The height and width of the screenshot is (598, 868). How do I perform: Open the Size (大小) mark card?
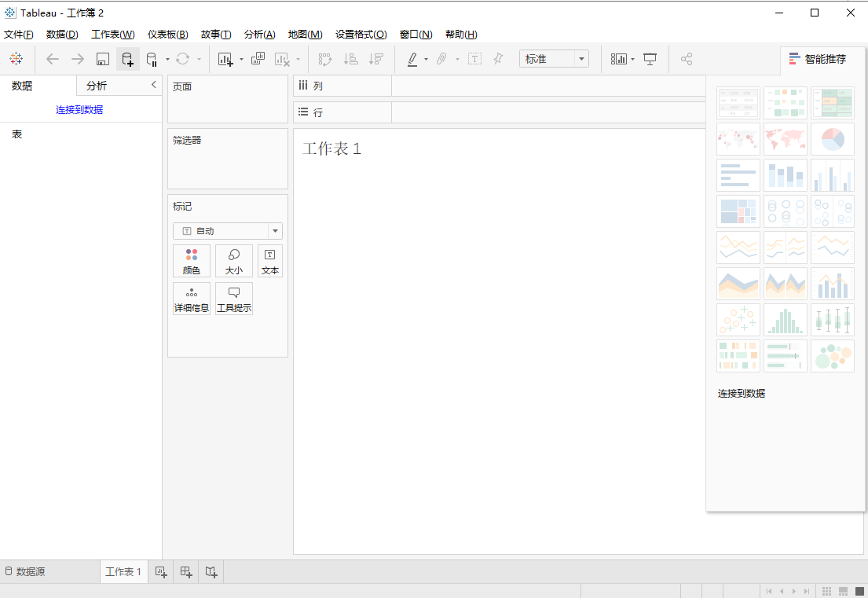click(234, 261)
